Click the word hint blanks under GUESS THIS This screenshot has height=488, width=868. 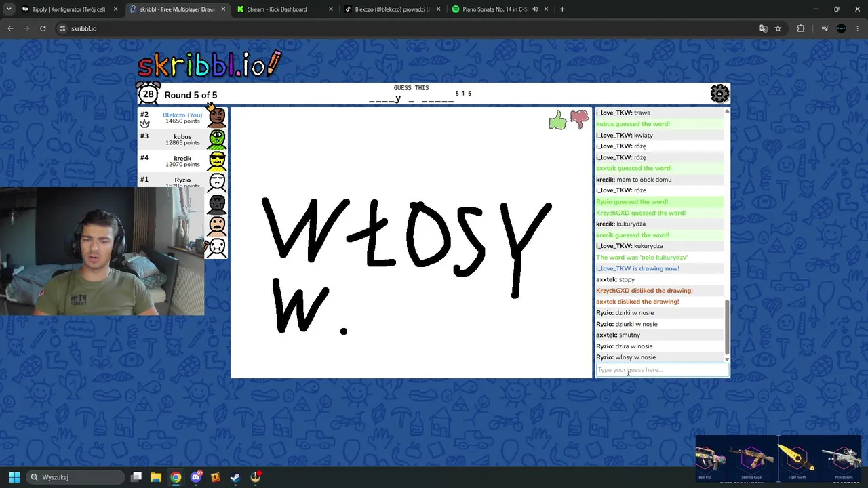[412, 99]
